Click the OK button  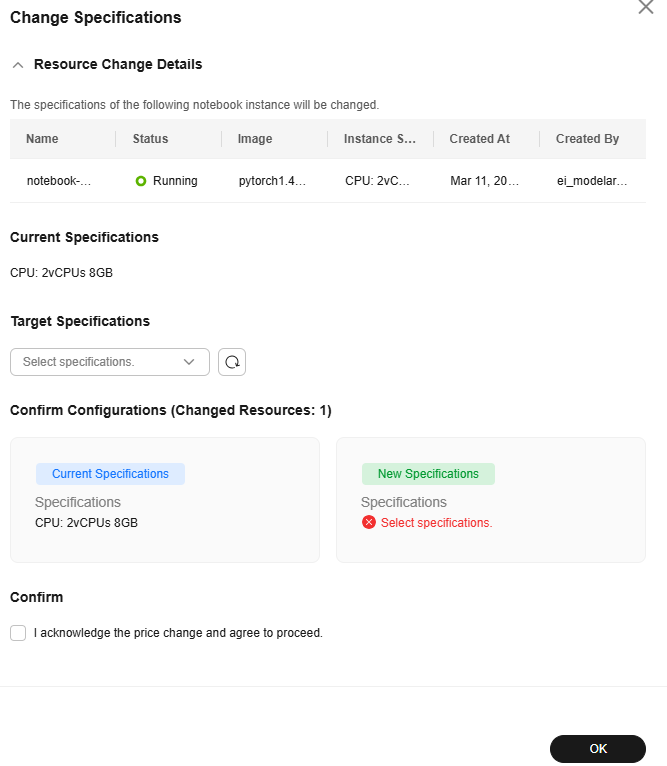coord(598,749)
